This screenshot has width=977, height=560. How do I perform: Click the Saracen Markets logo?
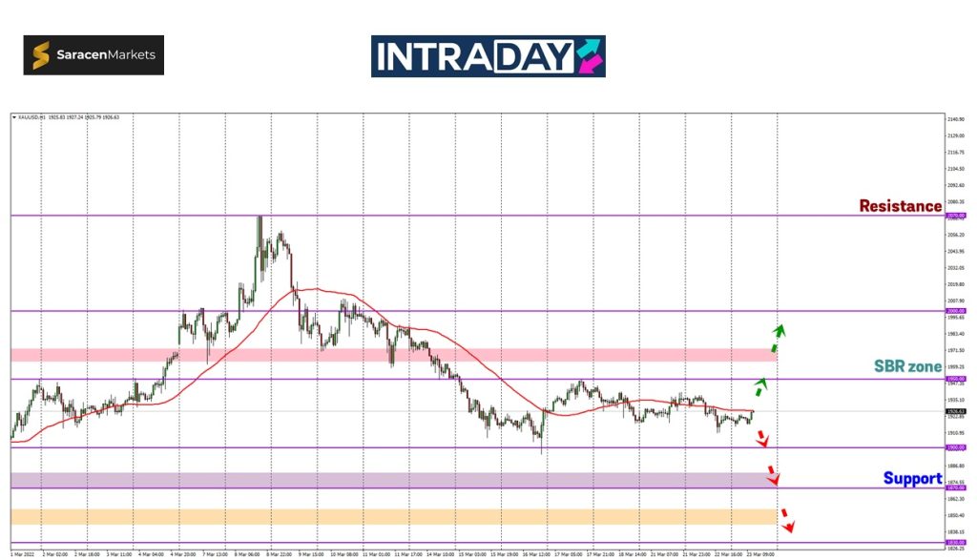pos(94,55)
